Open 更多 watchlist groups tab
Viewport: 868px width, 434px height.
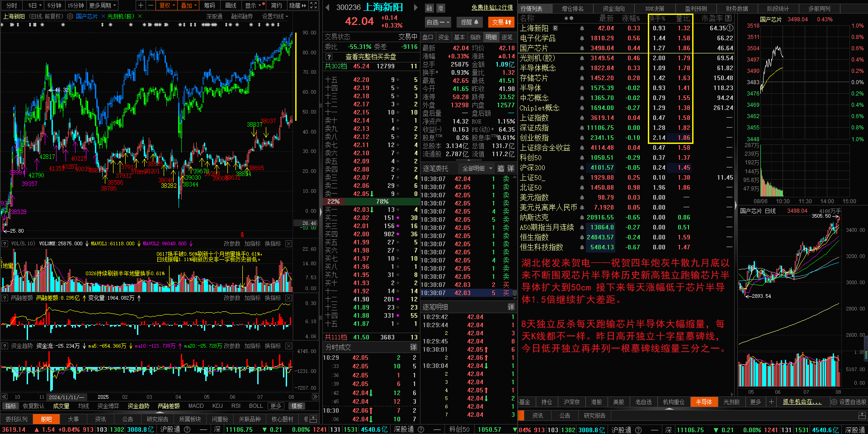(x=755, y=402)
